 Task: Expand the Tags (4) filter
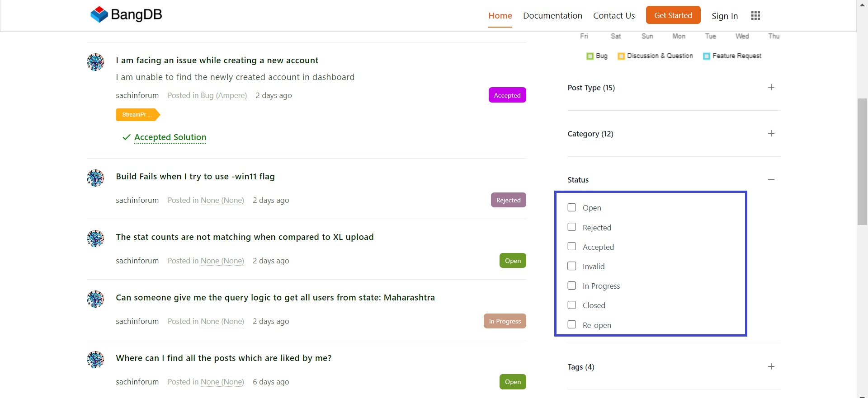coord(771,366)
